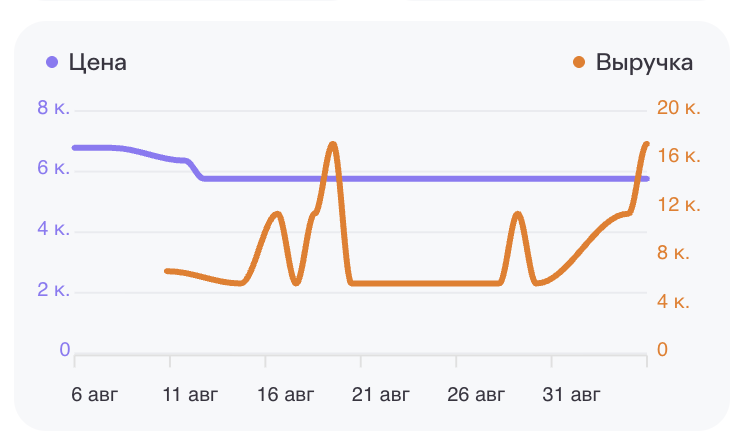The width and height of the screenshot is (748, 446).
Task: Toggle the Выручка legend orange dot
Action: click(x=579, y=62)
